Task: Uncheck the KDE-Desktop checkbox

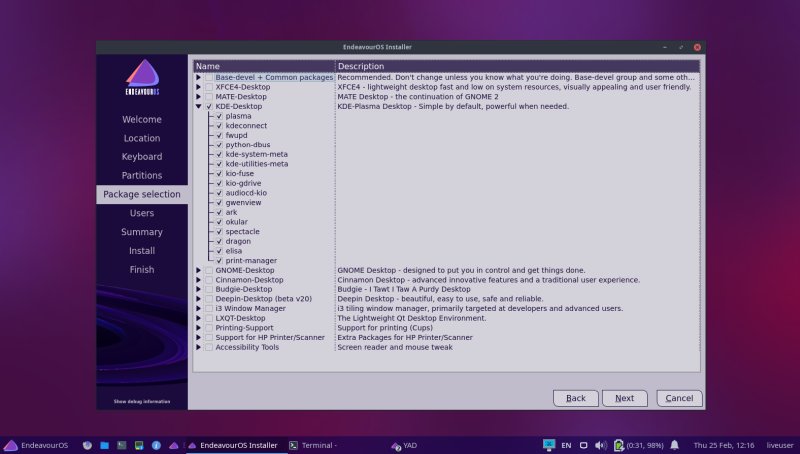Action: [209, 107]
